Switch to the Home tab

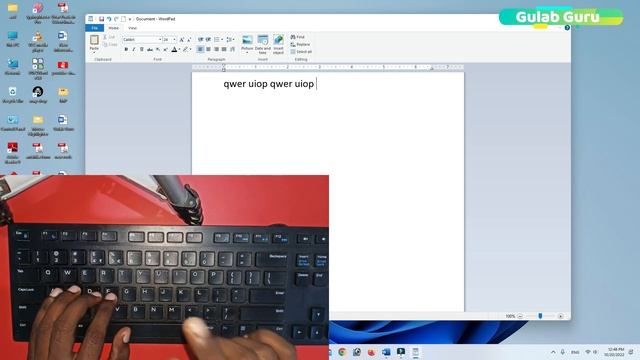click(113, 28)
